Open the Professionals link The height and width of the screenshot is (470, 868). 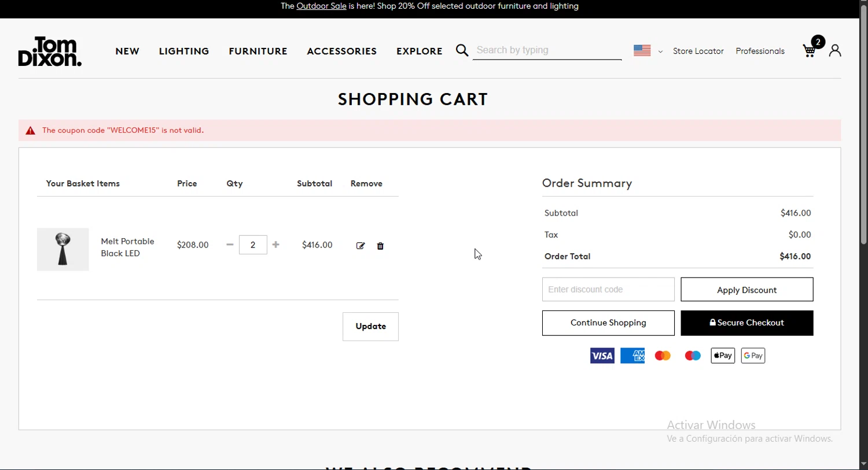pos(760,51)
